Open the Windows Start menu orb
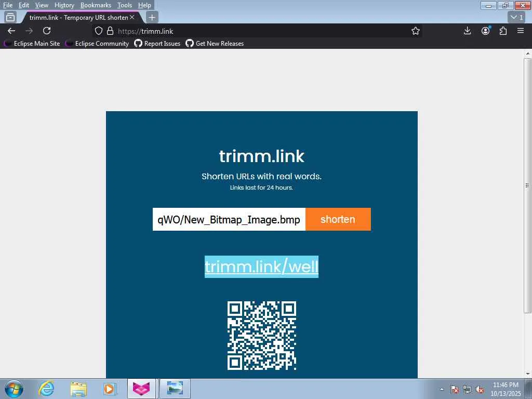Screen dimensions: 532x399 (x=14, y=389)
